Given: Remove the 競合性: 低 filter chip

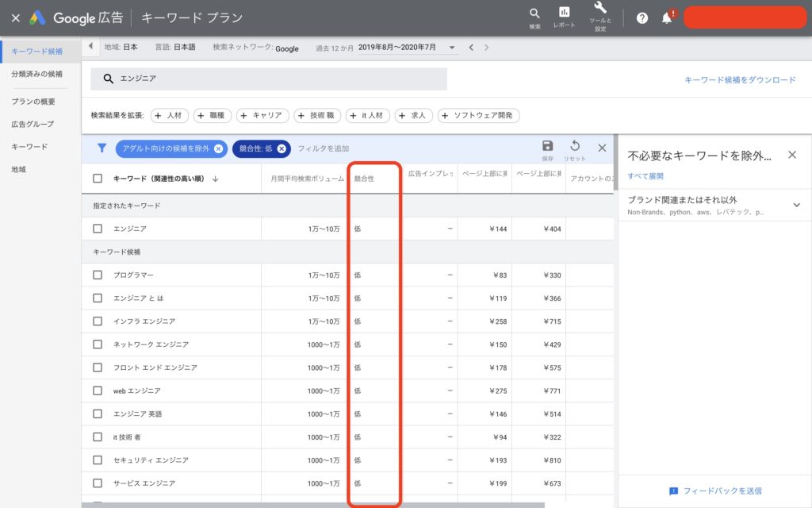Looking at the screenshot, I should [x=282, y=148].
